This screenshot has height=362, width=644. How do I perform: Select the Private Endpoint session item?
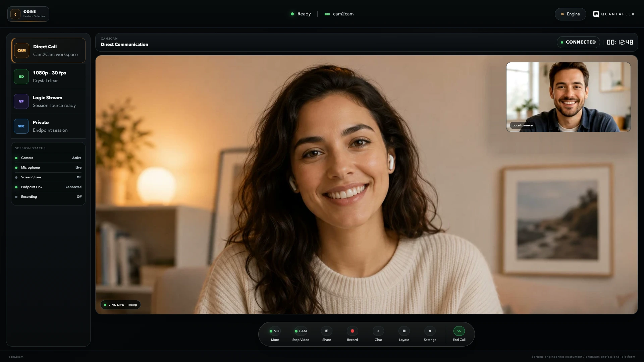(x=48, y=126)
